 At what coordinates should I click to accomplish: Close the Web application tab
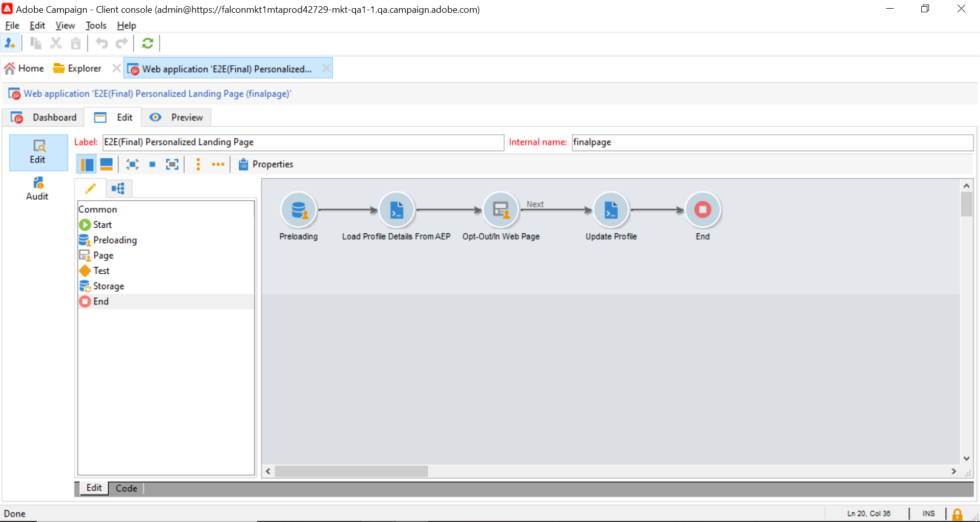[x=326, y=68]
